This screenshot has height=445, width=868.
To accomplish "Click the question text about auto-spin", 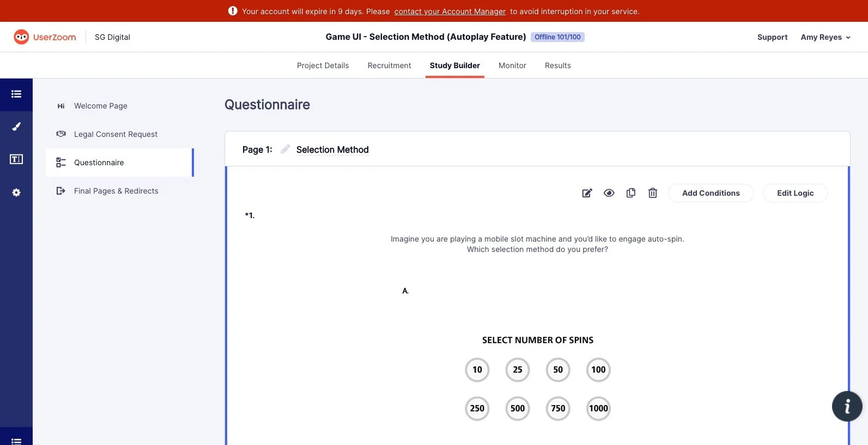I will (537, 244).
